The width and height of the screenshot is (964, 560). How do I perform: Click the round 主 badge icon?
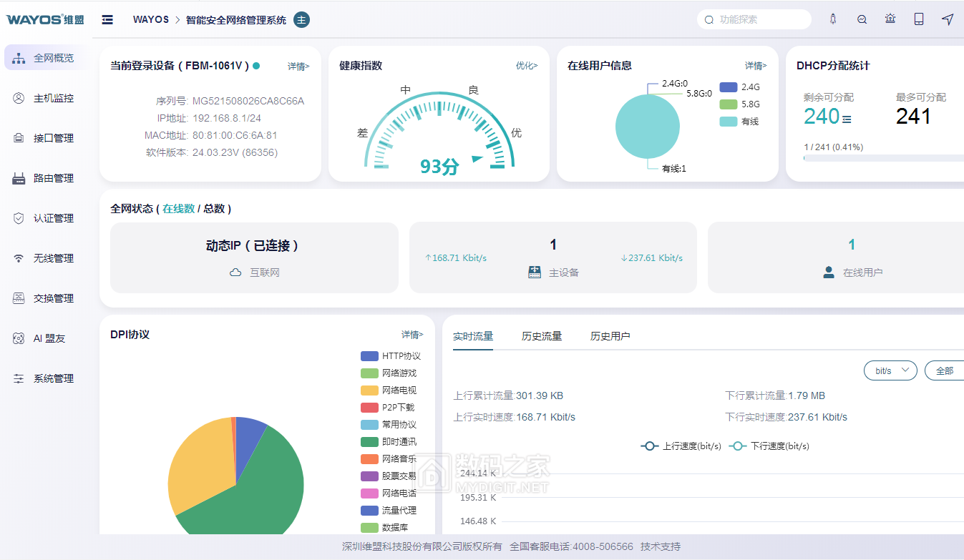(302, 19)
